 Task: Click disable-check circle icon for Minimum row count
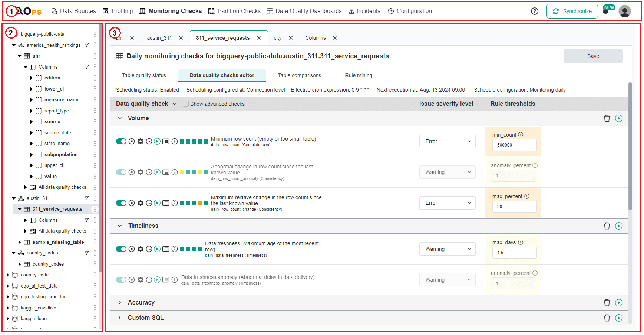pyautogui.click(x=132, y=141)
